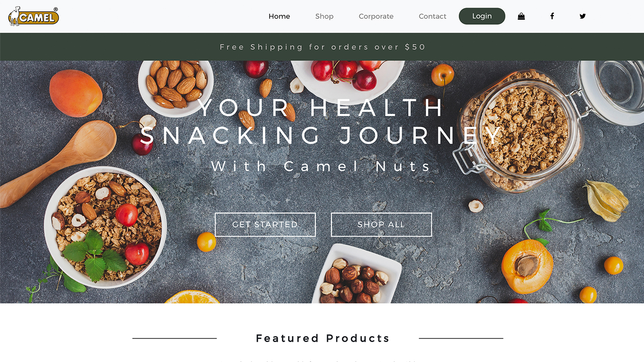Viewport: 644px width, 362px height.
Task: Click the Camel logo in header
Action: tap(33, 16)
